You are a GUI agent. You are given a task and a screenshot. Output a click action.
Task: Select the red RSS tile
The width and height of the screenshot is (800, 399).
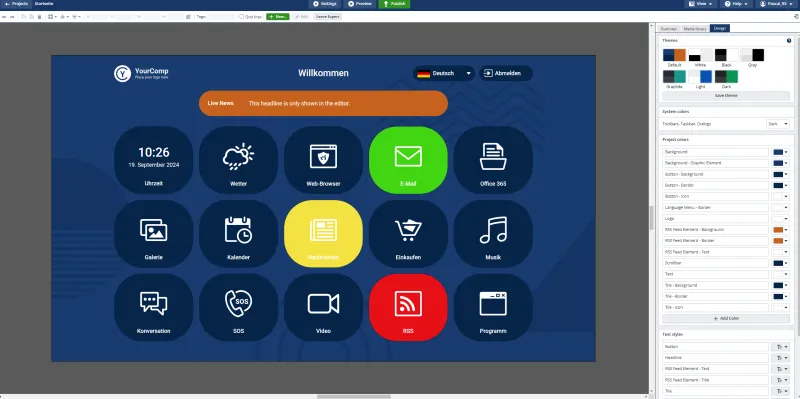tap(408, 307)
